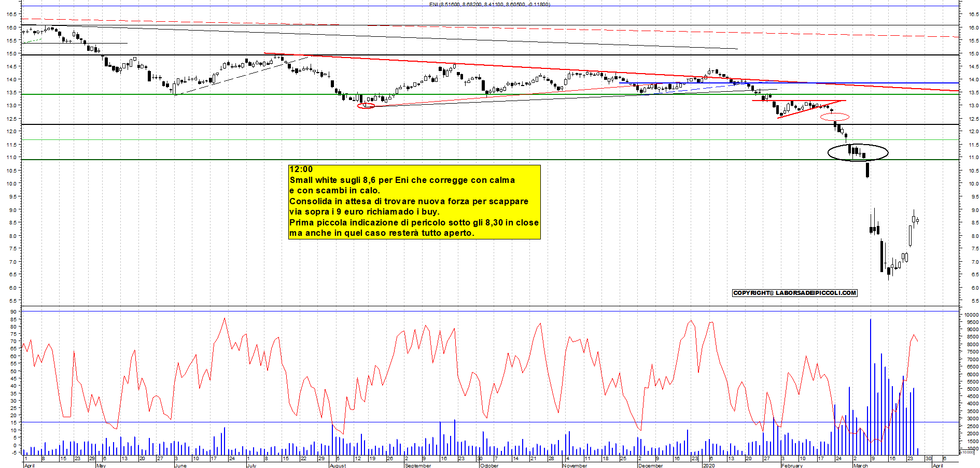Click the line starting "Consolida in attesa"
The image size is (980, 468).
pyautogui.click(x=409, y=201)
